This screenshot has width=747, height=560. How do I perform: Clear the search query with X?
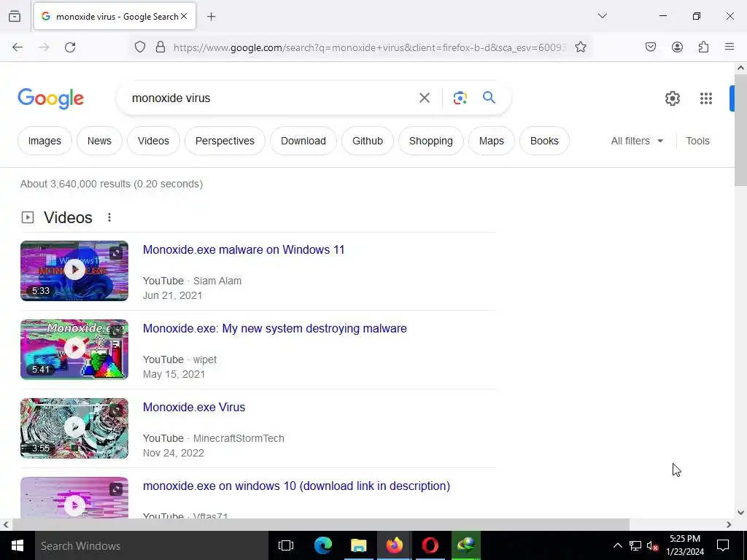click(x=425, y=98)
